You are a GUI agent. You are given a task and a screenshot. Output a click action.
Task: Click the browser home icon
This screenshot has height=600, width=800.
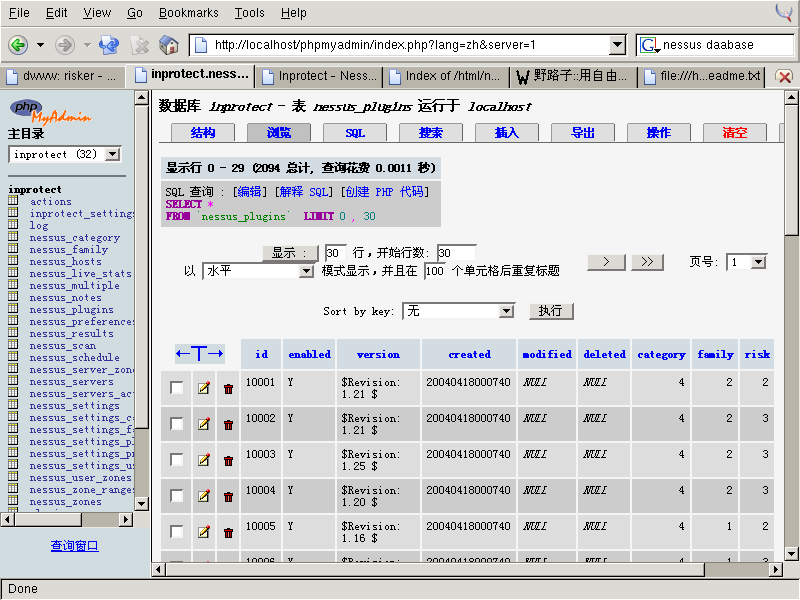point(168,44)
